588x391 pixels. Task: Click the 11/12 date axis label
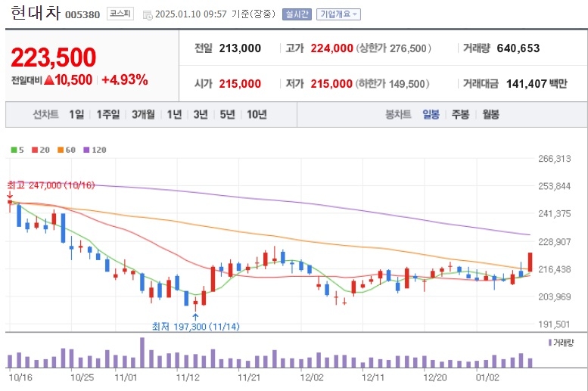tap(188, 377)
